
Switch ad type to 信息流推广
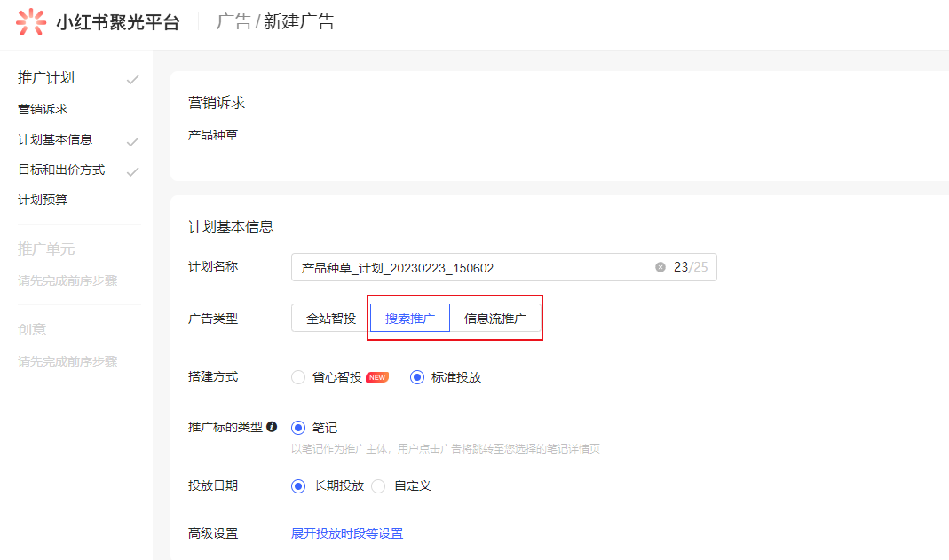[x=495, y=318]
